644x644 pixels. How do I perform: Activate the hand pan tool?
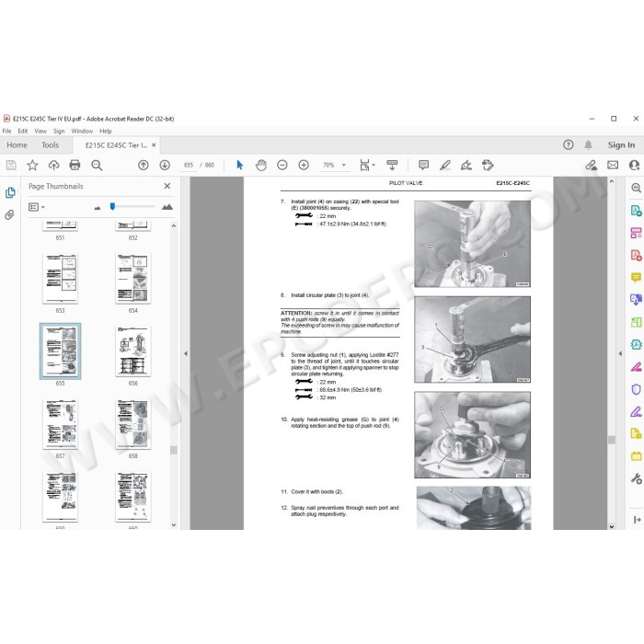(260, 165)
